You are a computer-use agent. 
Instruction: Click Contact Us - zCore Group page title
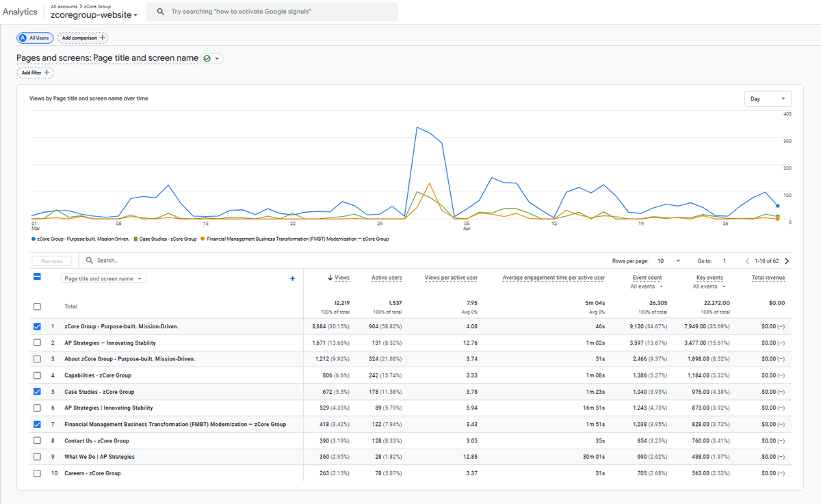[x=96, y=441]
